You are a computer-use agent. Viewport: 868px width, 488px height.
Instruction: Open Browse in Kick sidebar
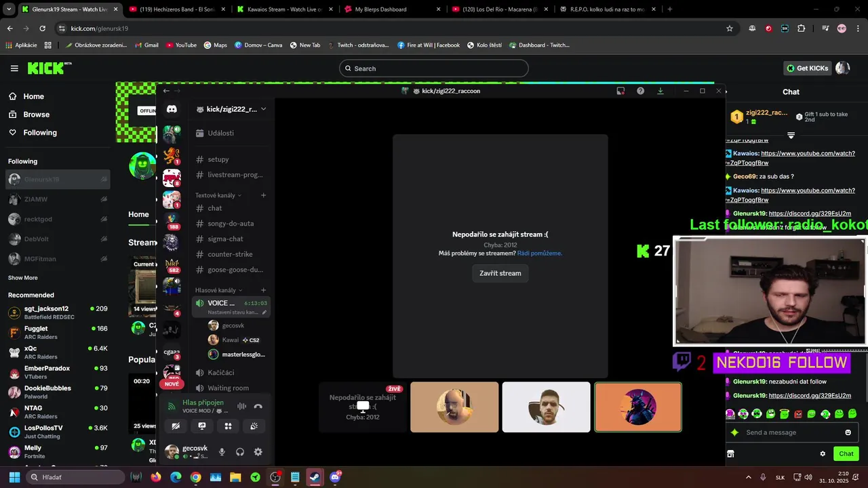36,115
